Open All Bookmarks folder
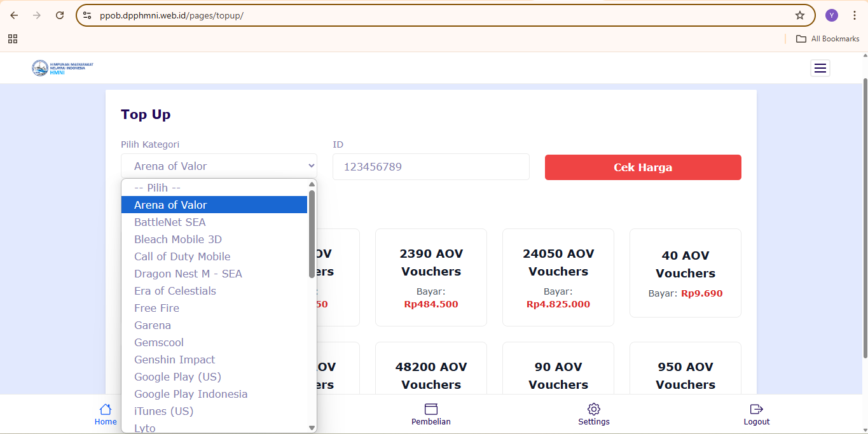The width and height of the screenshot is (868, 434). pyautogui.click(x=827, y=39)
